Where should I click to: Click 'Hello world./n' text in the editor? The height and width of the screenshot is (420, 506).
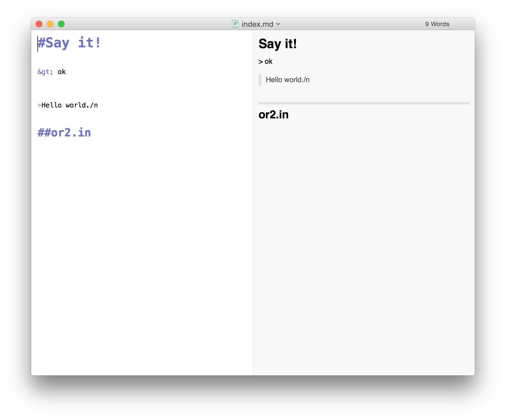tap(70, 105)
